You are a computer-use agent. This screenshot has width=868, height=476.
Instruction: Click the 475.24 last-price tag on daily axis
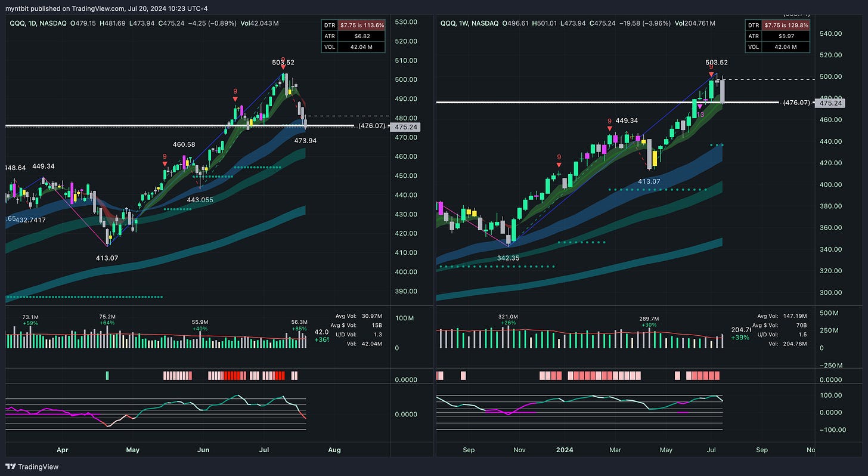(405, 127)
